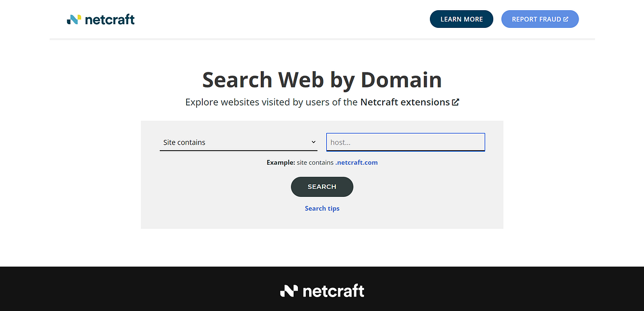Click the colorful Netcraft logomark in the header

pos(73,19)
